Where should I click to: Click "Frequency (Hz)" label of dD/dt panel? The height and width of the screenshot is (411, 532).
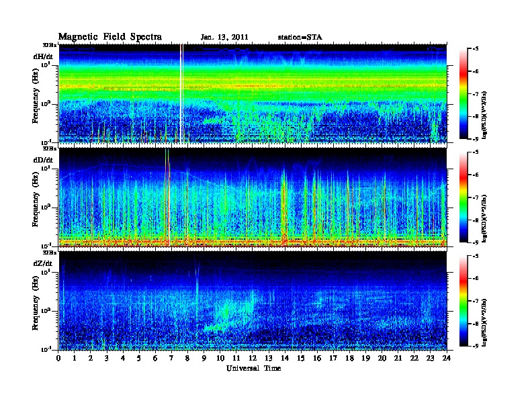click(36, 198)
